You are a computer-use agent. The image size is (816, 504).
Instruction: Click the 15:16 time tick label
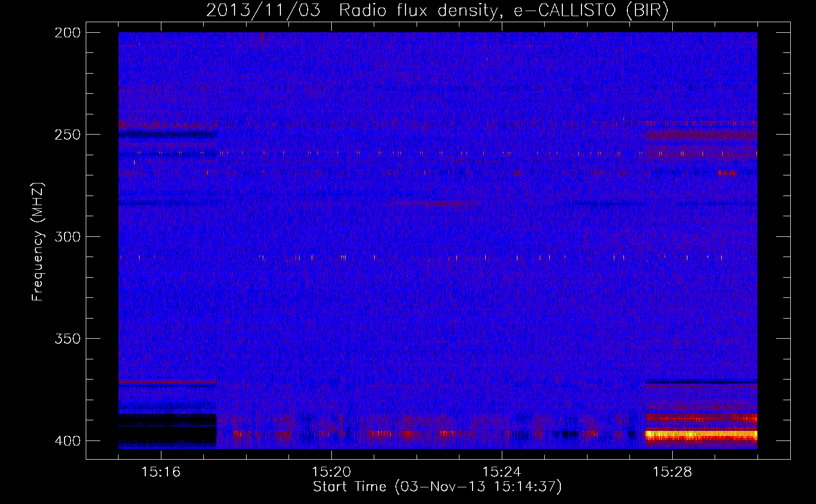click(161, 472)
